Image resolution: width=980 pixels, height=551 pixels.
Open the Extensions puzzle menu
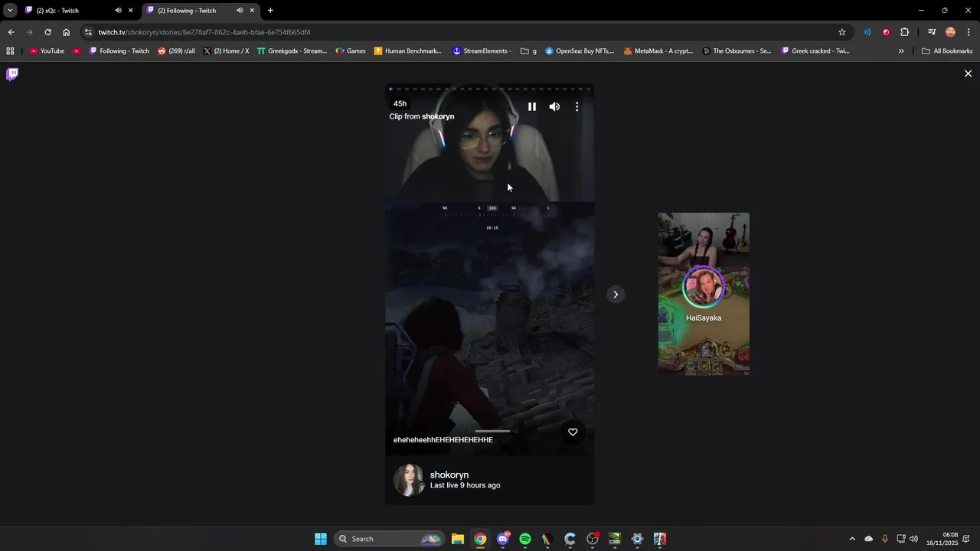[x=904, y=32]
